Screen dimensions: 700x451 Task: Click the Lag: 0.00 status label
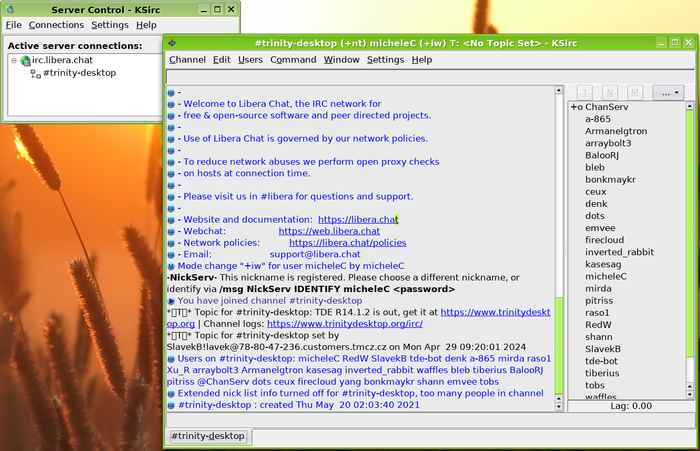[x=631, y=406]
